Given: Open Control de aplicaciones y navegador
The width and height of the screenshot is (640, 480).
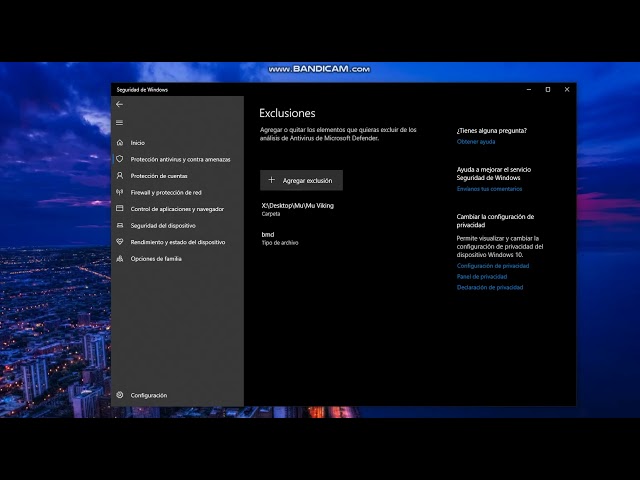Looking at the screenshot, I should tap(178, 209).
